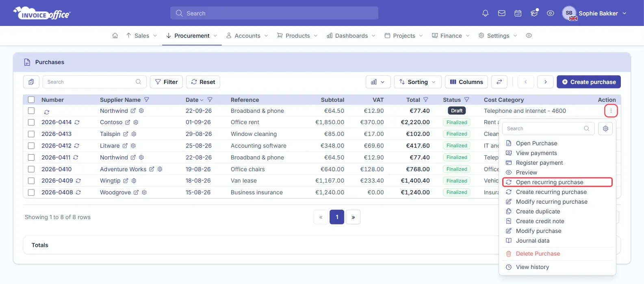Go to the home dashboard icon
This screenshot has width=644, height=284.
[115, 36]
